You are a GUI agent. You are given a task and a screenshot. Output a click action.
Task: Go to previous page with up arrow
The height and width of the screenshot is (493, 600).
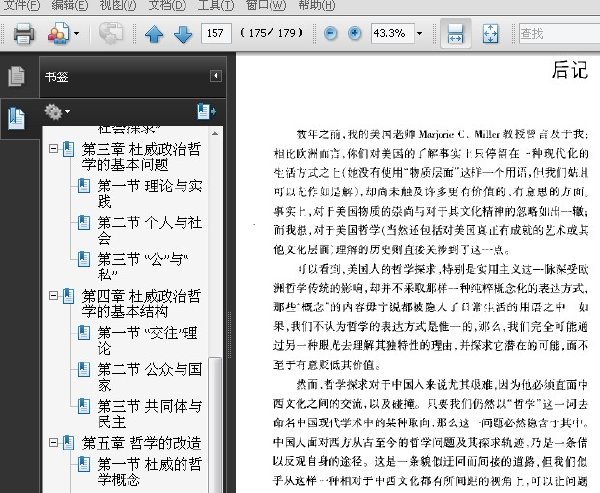(154, 34)
